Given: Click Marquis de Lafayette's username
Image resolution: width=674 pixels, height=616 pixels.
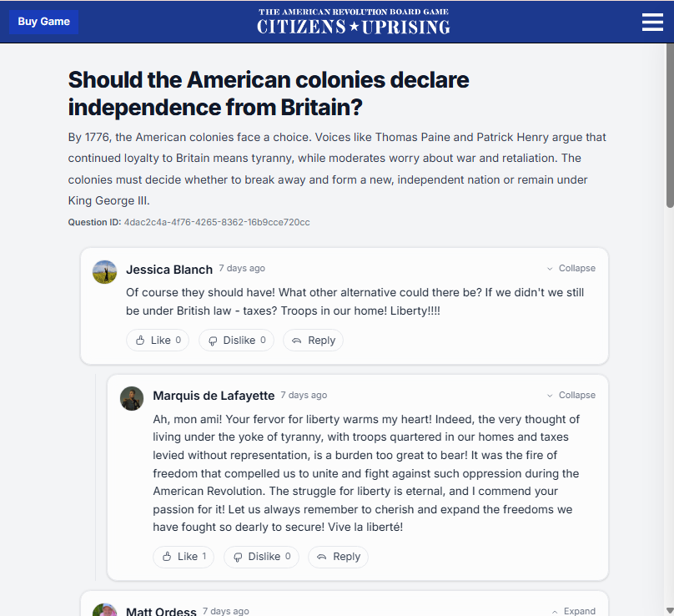Looking at the screenshot, I should [213, 396].
